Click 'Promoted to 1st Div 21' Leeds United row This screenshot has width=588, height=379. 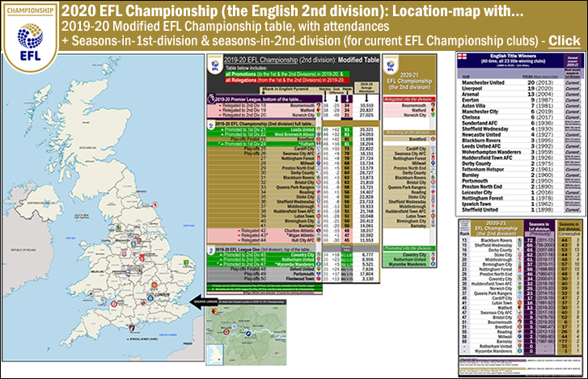264,129
